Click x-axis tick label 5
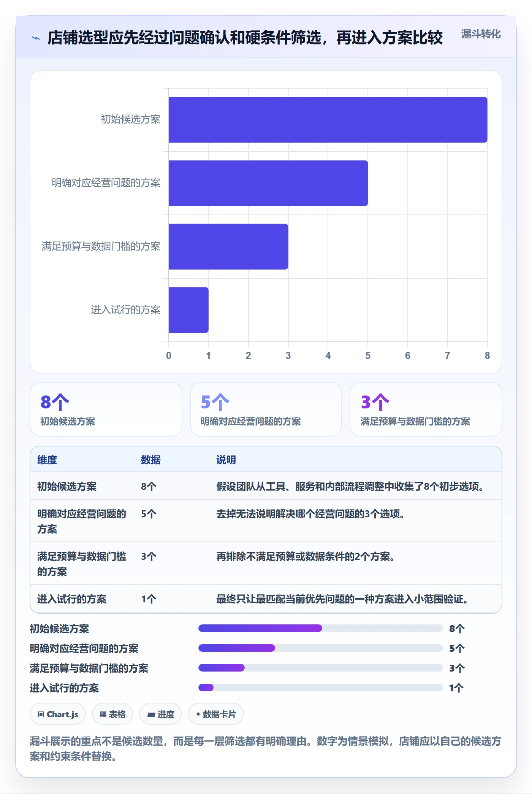 [368, 356]
